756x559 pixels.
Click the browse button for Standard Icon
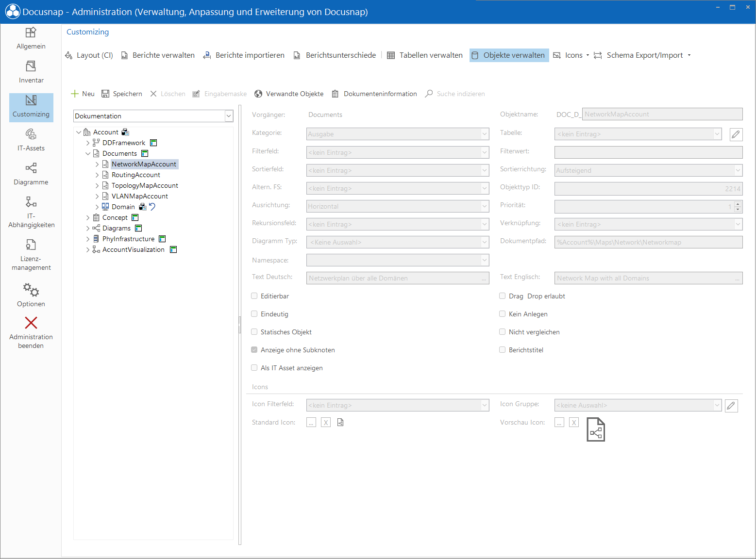tap(311, 423)
